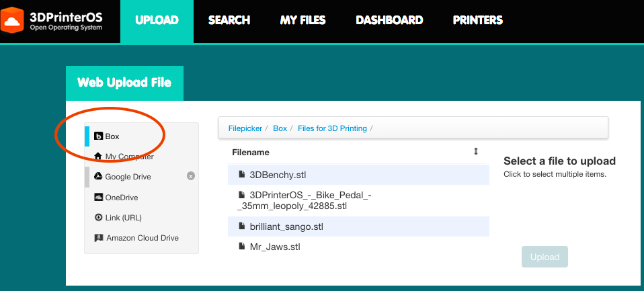Open the MY FILES tab
Image resolution: width=644 pixels, height=291 pixels.
[x=303, y=21]
